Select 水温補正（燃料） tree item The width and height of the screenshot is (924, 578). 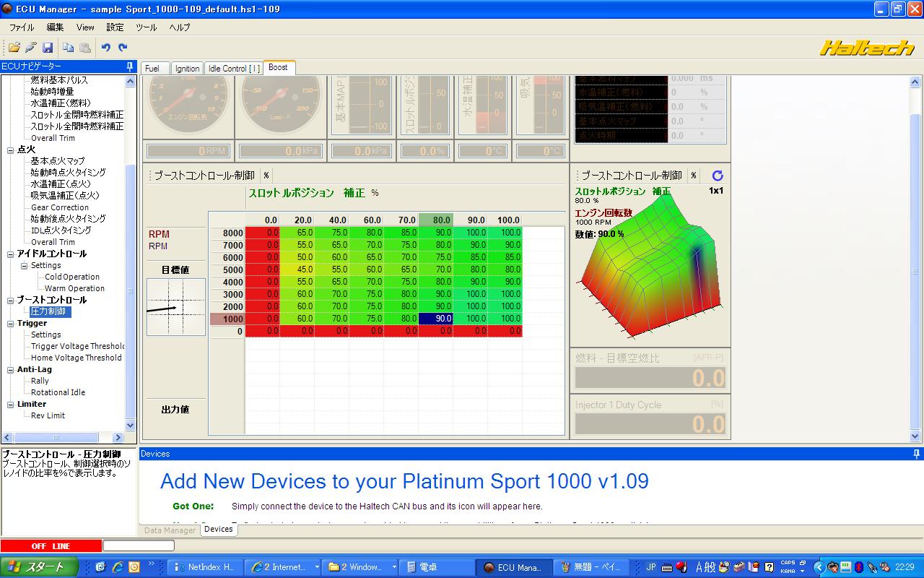61,103
